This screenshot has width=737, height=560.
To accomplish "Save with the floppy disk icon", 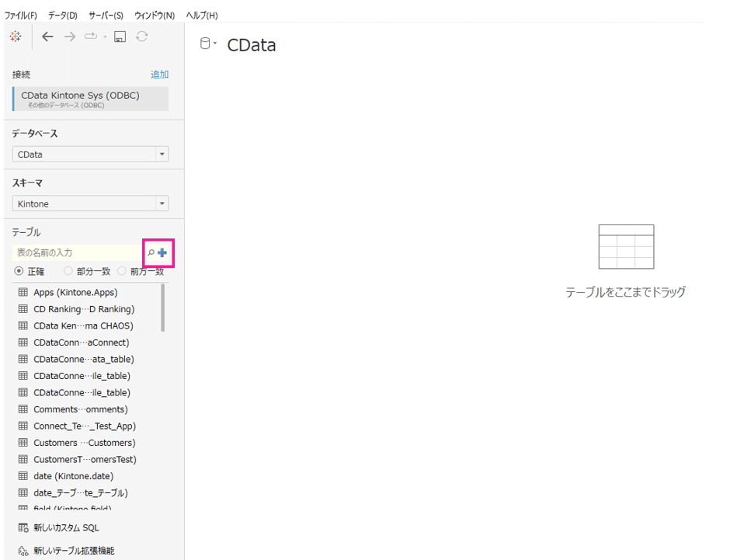I will [x=120, y=37].
